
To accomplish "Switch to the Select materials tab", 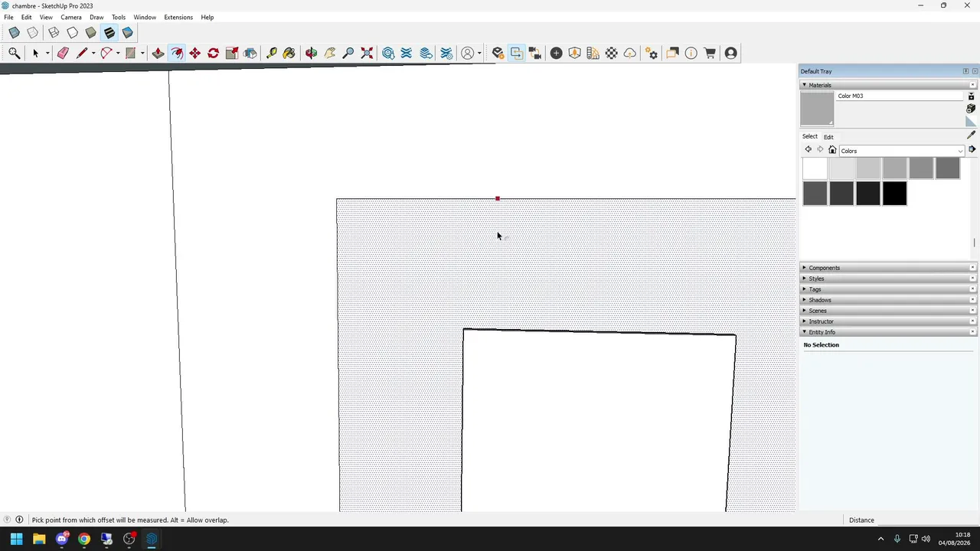I will click(810, 136).
